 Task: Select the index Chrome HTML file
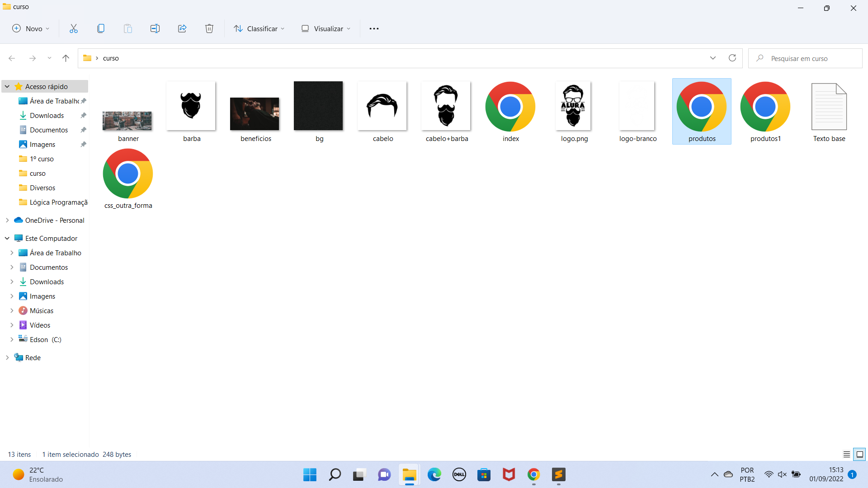(510, 112)
